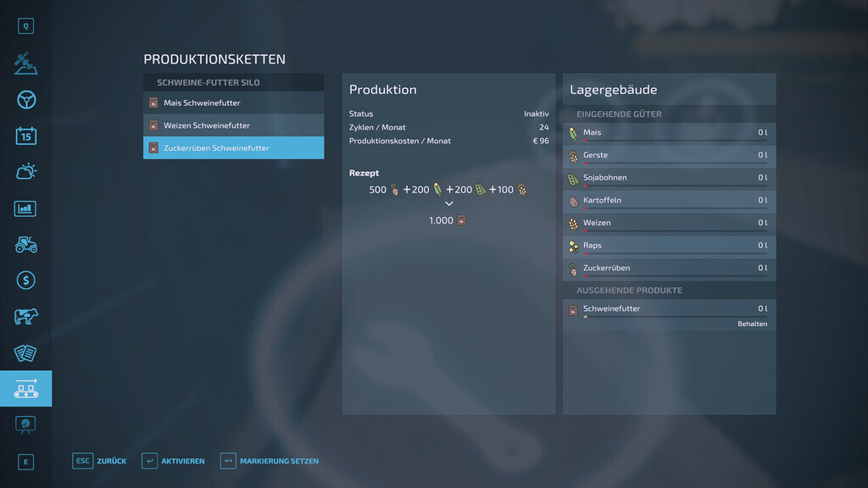Click the Q previous page key icon

pos(25,26)
